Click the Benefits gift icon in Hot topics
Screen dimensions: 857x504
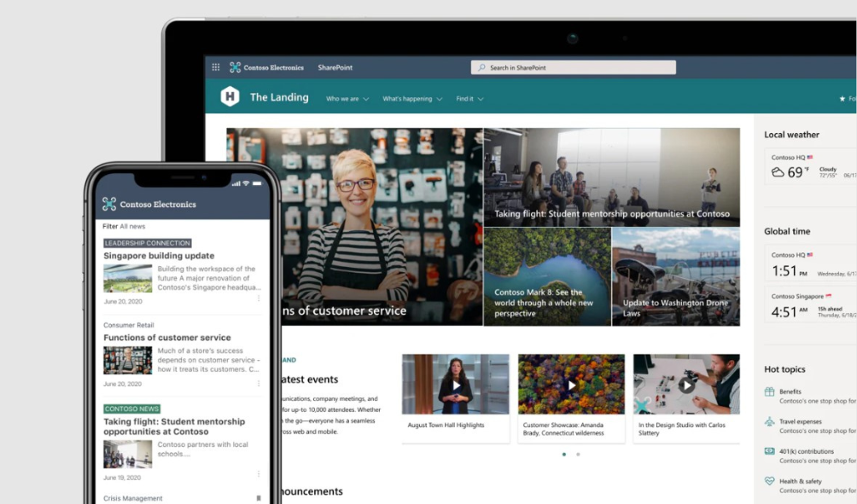point(770,391)
